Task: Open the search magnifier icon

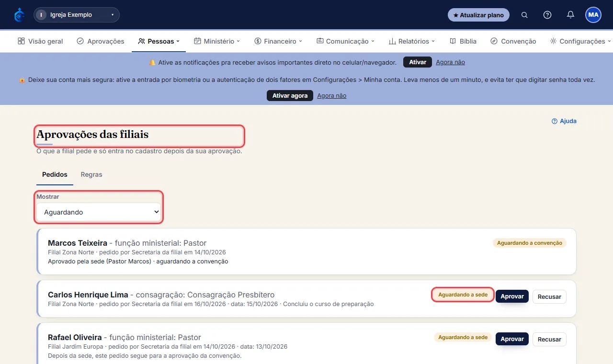Action: coord(524,15)
